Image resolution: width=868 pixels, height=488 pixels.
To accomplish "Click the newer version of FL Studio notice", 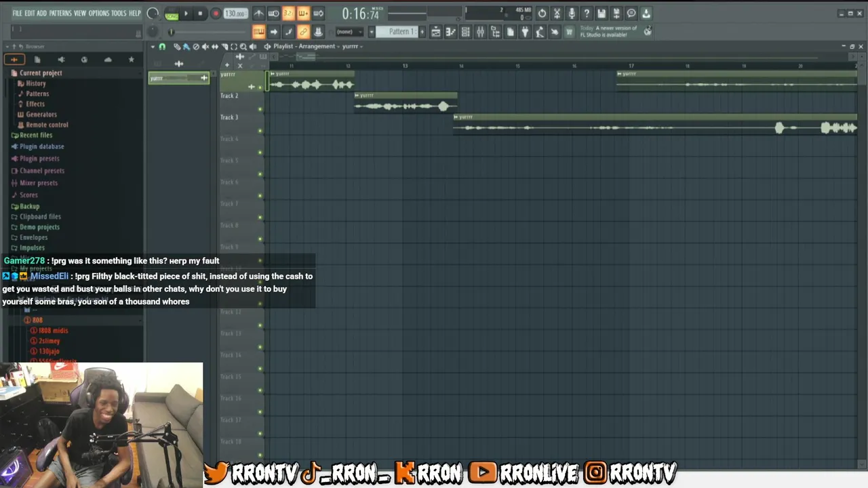I will (x=609, y=31).
